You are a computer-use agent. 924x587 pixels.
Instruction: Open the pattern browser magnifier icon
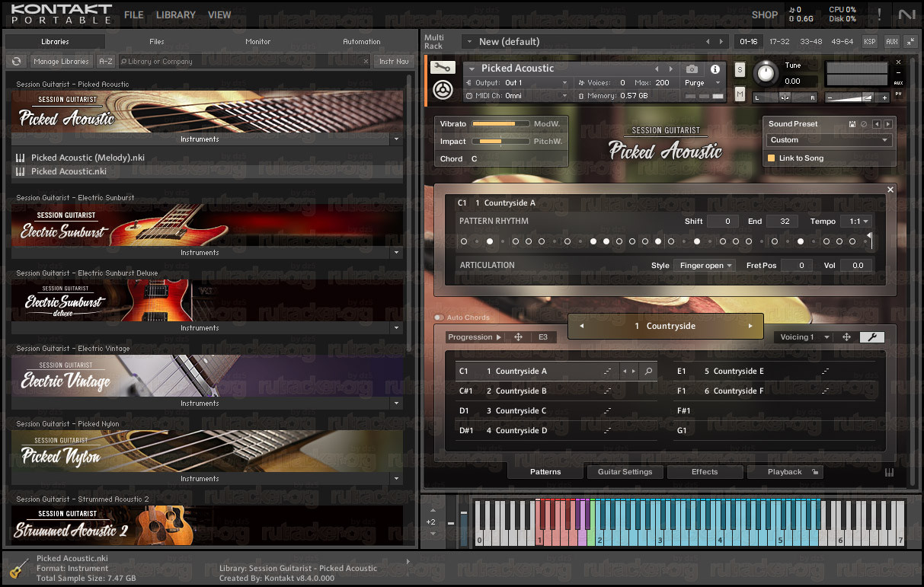[x=649, y=372]
